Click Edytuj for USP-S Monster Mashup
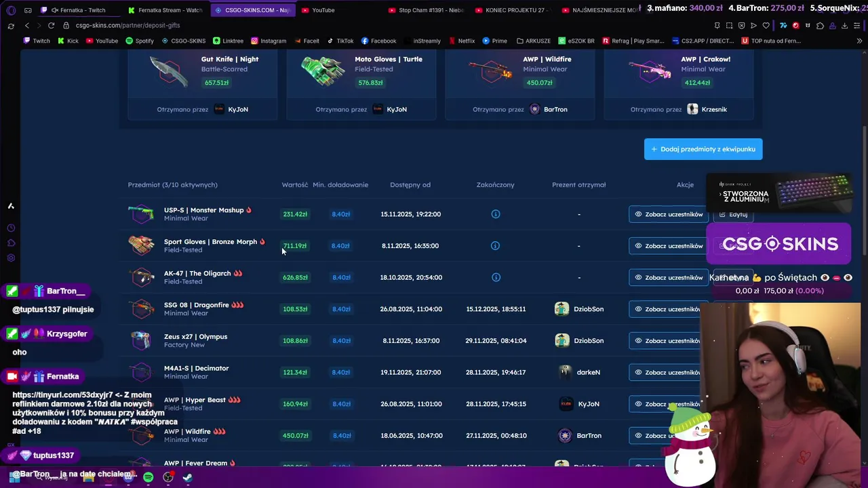Screen dimensions: 868x488 click(x=734, y=214)
